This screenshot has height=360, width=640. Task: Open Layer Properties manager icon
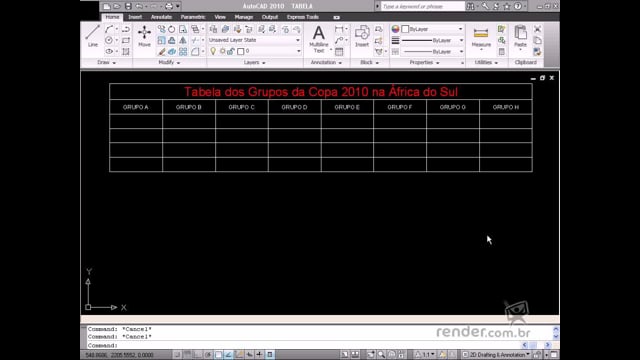pyautogui.click(x=213, y=29)
